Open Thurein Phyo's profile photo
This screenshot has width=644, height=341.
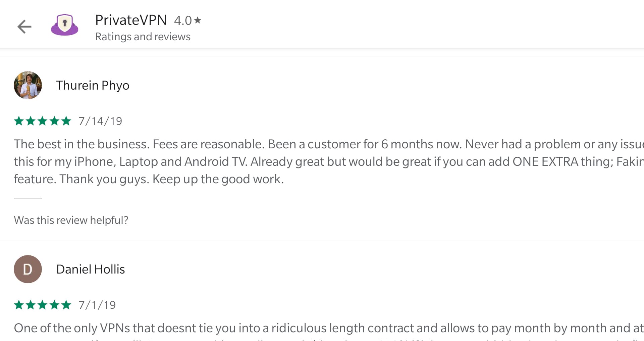(x=28, y=85)
